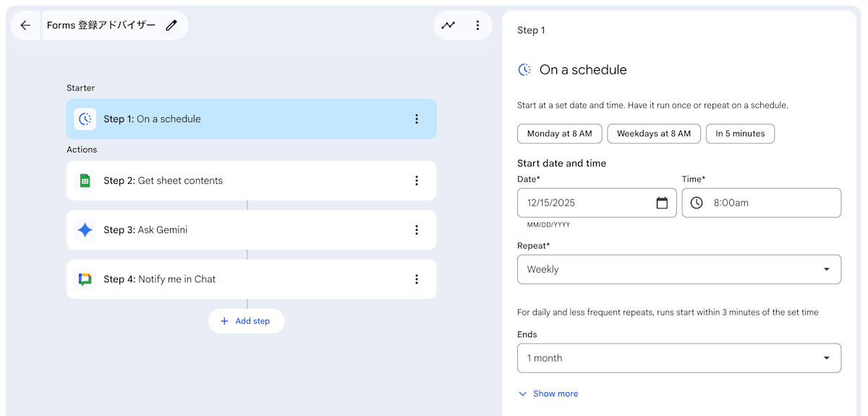This screenshot has height=416, width=868.
Task: Open Step 4 three-dot options menu
Action: point(417,279)
